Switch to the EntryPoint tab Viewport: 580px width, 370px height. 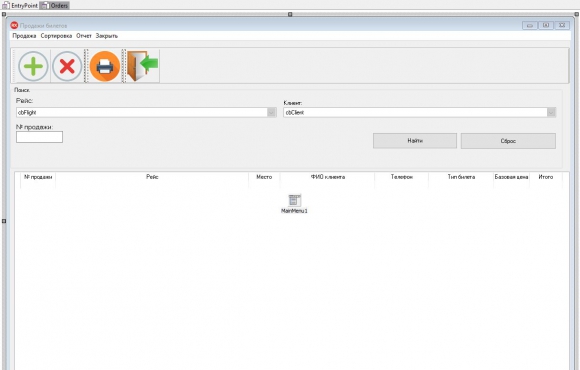tap(20, 6)
